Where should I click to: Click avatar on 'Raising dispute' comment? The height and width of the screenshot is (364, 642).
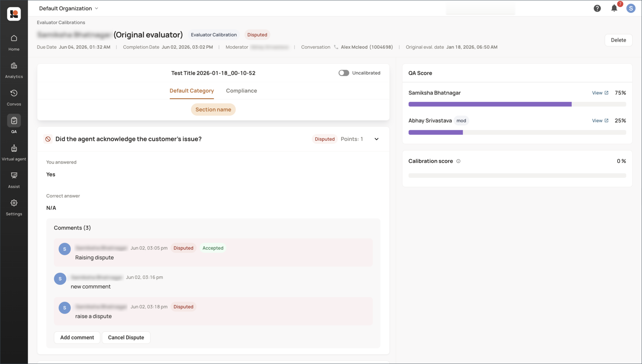pos(64,249)
